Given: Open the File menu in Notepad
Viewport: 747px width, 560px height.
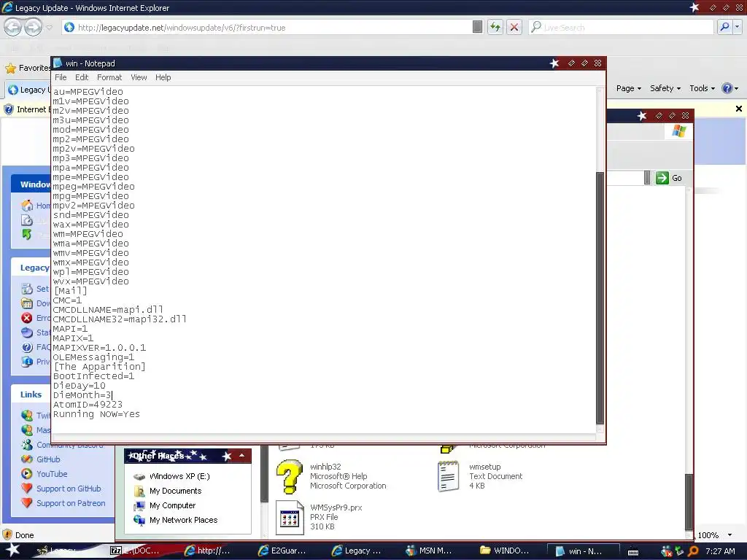Looking at the screenshot, I should (x=61, y=77).
